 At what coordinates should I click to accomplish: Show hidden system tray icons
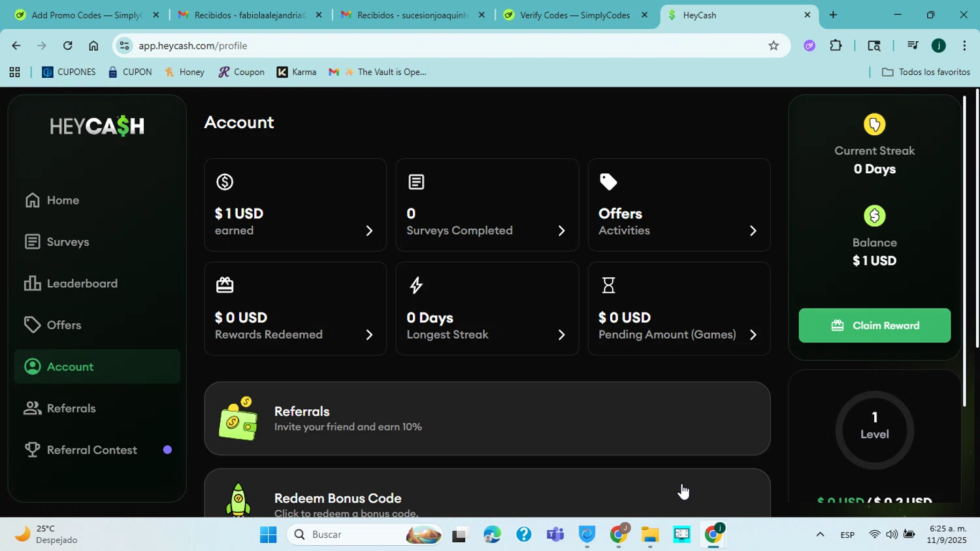(x=820, y=535)
